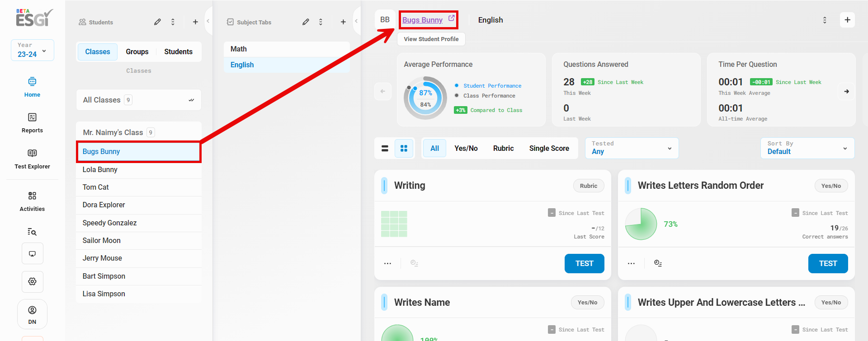Add a new student with plus icon
Viewport: 868px width, 341px height.
195,22
